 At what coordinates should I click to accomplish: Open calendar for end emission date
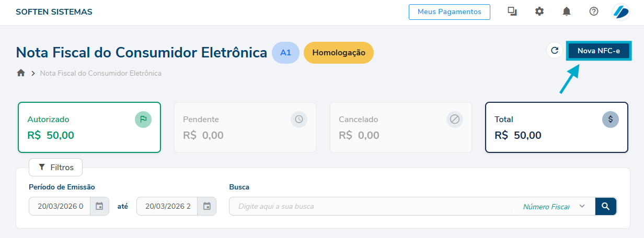pos(207,206)
